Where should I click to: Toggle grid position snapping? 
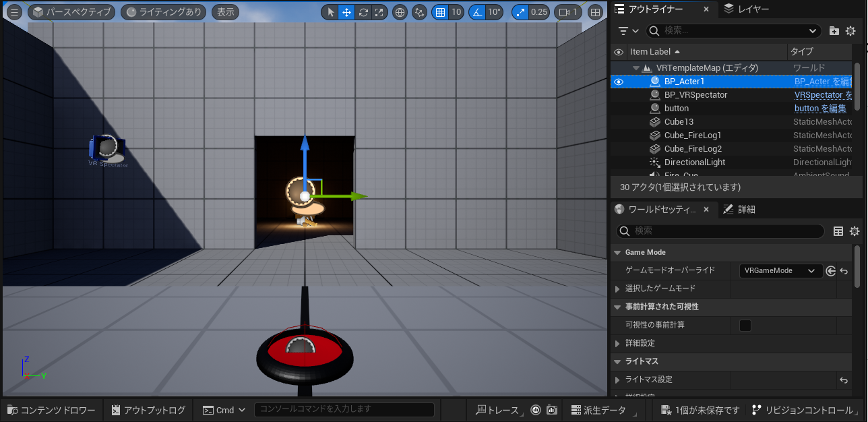coord(440,12)
